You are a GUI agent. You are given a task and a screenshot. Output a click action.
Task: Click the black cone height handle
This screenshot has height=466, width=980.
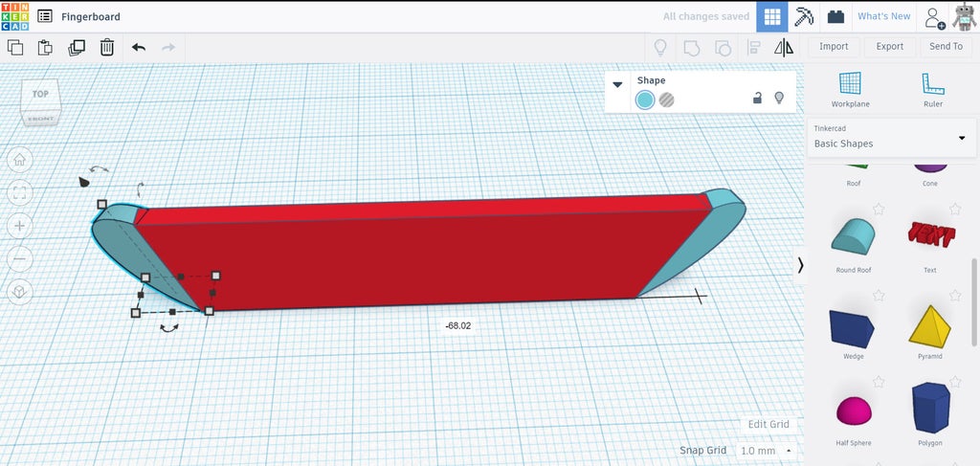tap(84, 182)
